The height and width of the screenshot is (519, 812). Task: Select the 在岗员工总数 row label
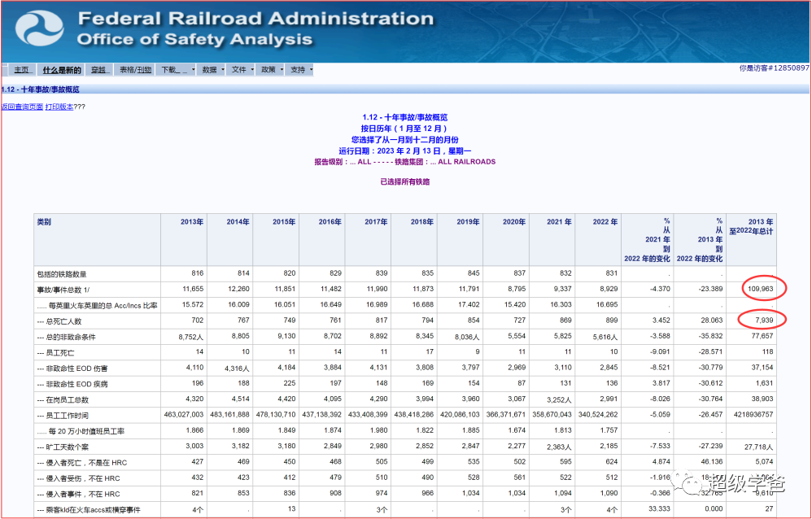point(63,400)
